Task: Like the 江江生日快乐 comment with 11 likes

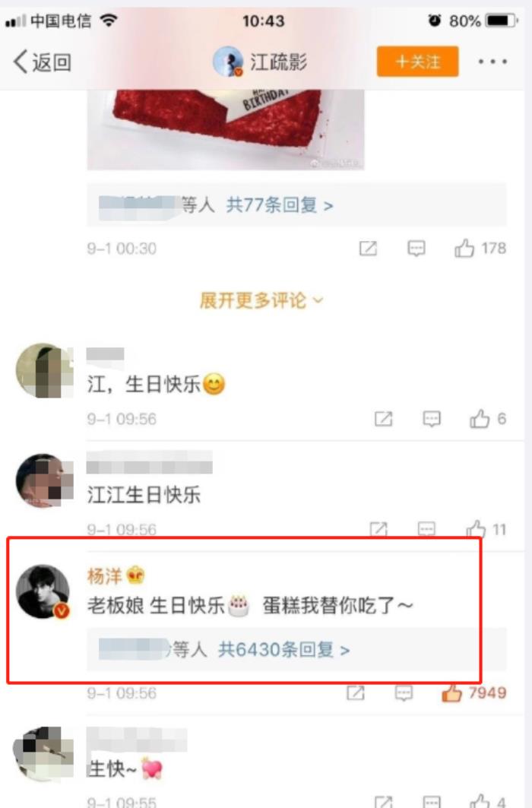Action: click(x=476, y=529)
